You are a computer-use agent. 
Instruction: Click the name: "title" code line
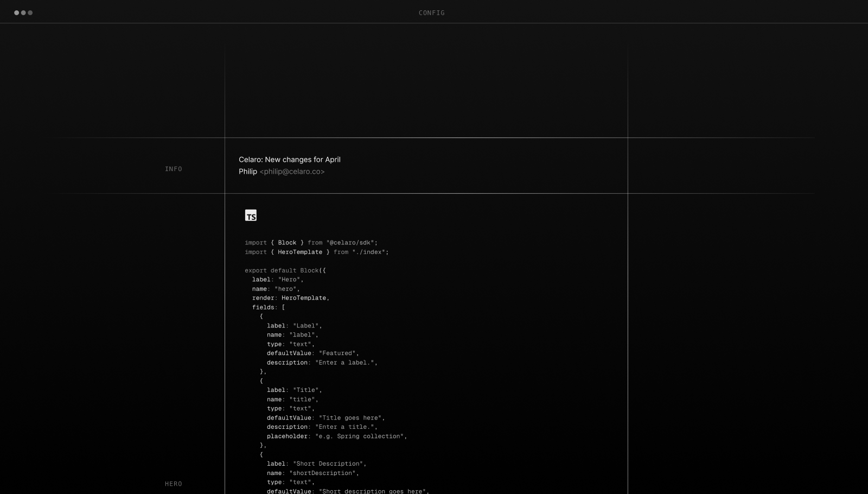point(293,400)
